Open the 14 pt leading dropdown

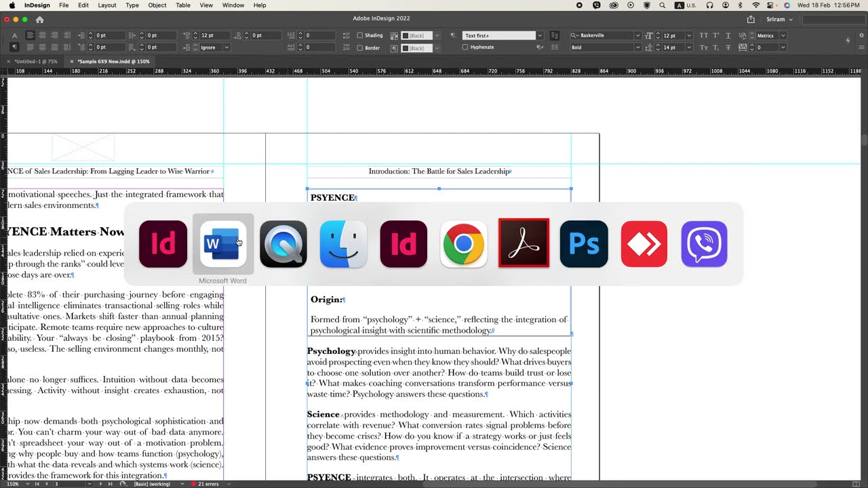click(689, 47)
